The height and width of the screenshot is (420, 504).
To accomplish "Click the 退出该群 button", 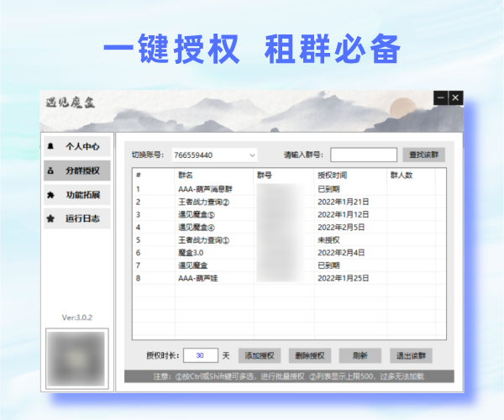I will coord(411,355).
